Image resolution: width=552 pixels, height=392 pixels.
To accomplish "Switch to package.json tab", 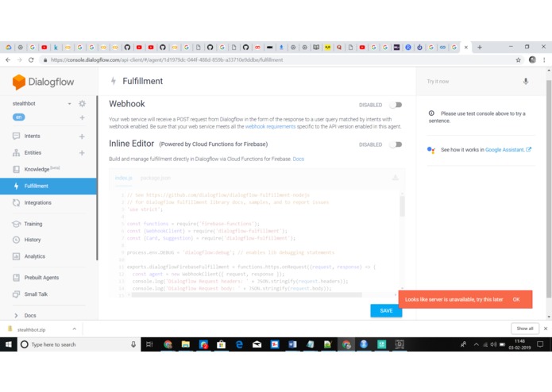I will [x=155, y=178].
